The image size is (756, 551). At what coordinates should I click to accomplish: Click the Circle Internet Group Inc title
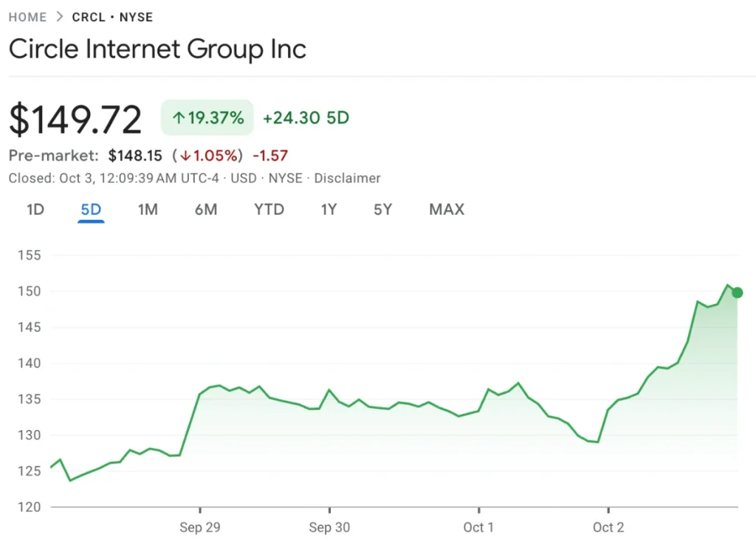[x=157, y=49]
